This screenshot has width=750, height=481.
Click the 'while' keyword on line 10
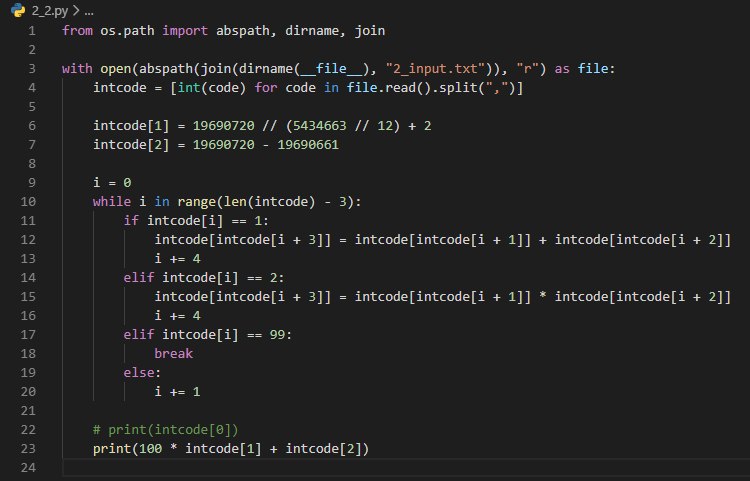(x=111, y=202)
